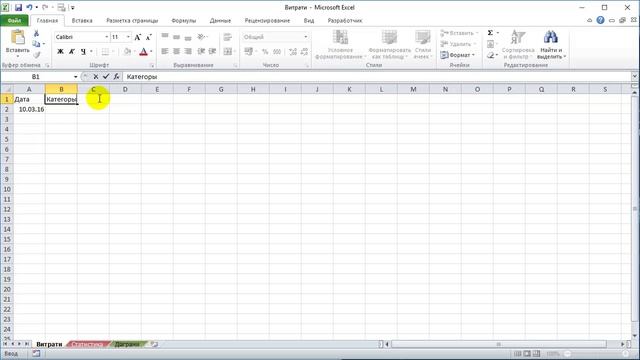Click cell A2 containing 10.03.16
The height and width of the screenshot is (360, 640).
point(29,109)
